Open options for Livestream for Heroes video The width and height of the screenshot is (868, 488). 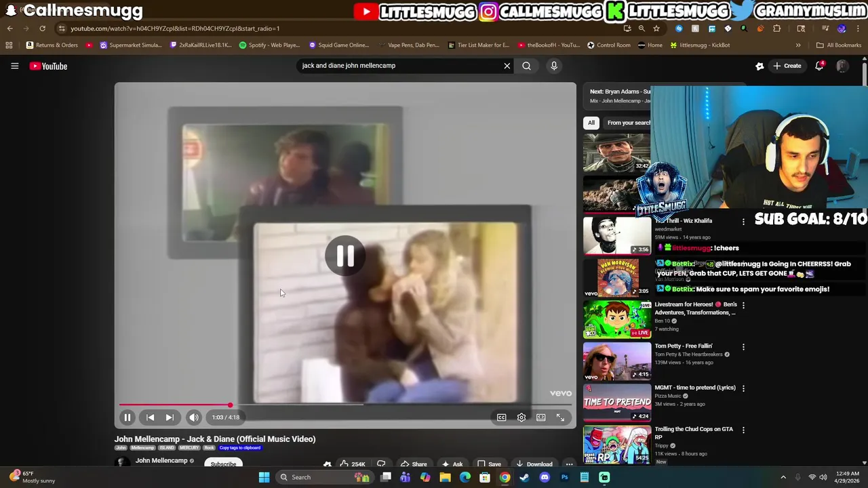point(743,305)
